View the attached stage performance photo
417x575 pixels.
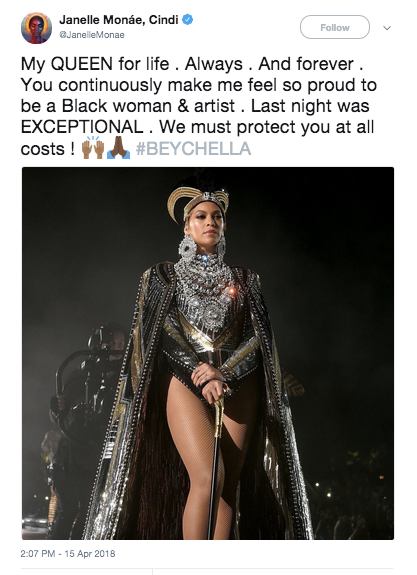point(208,353)
